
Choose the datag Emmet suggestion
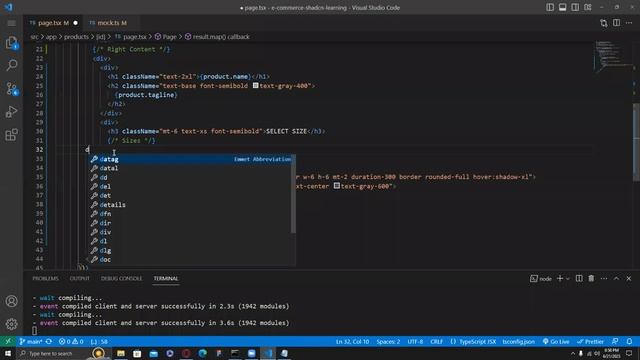[x=191, y=159]
